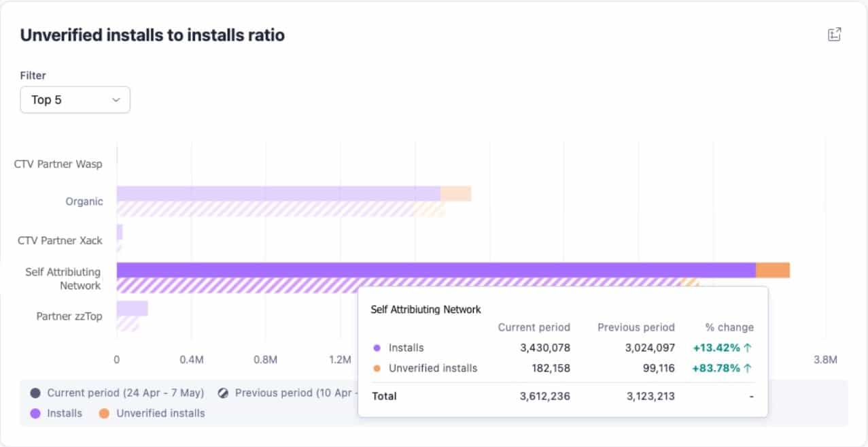Click the Self Attribiuting Network tooltip title
Image resolution: width=868 pixels, height=447 pixels.
tap(426, 310)
